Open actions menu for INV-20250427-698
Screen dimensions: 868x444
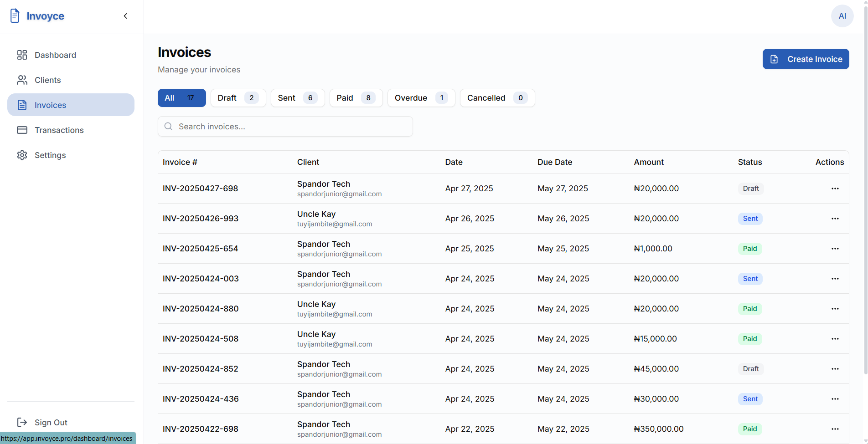(835, 189)
